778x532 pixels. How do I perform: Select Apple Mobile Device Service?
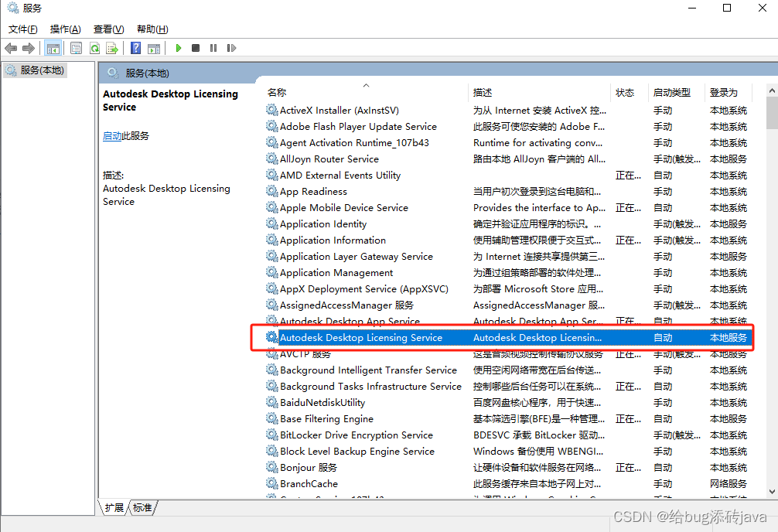(509, 207)
